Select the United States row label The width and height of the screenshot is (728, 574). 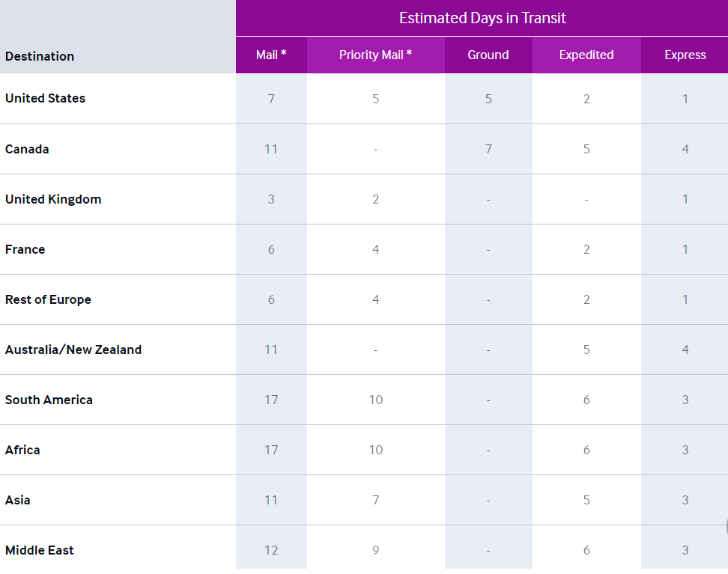tap(46, 98)
